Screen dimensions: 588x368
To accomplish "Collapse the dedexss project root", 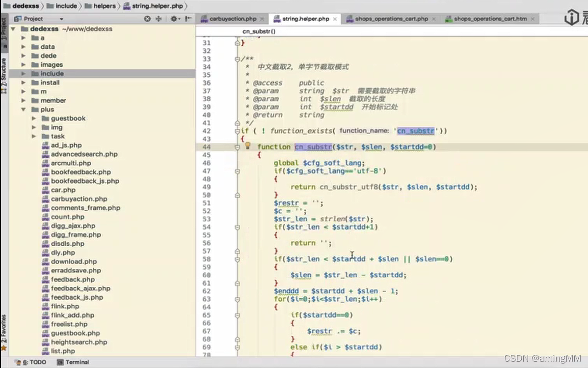I will coord(13,29).
